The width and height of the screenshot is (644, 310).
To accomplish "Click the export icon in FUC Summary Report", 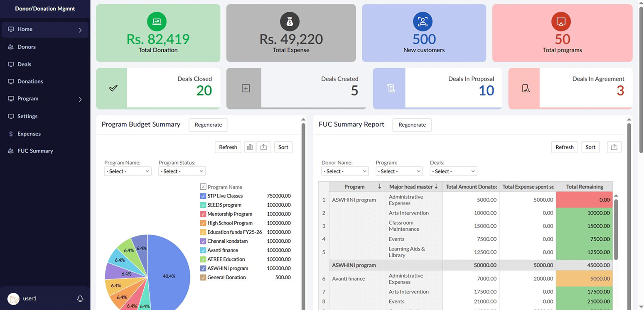I will click(x=614, y=147).
